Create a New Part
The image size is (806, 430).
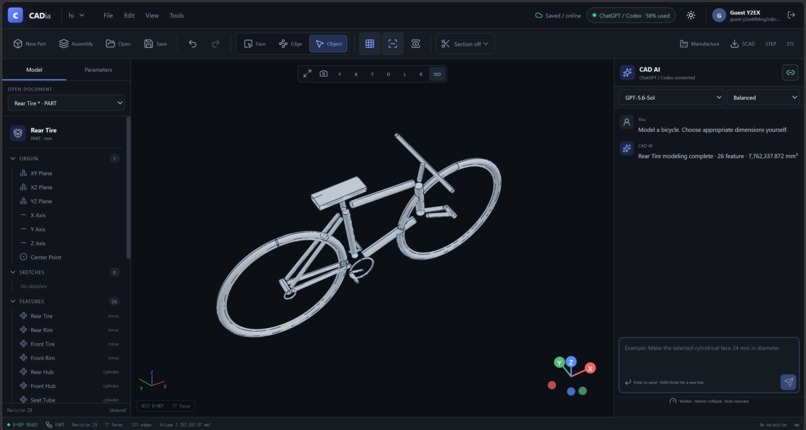[29, 44]
